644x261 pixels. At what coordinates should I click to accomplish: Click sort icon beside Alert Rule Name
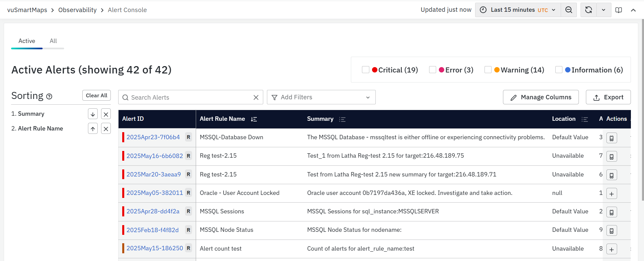[x=254, y=119]
